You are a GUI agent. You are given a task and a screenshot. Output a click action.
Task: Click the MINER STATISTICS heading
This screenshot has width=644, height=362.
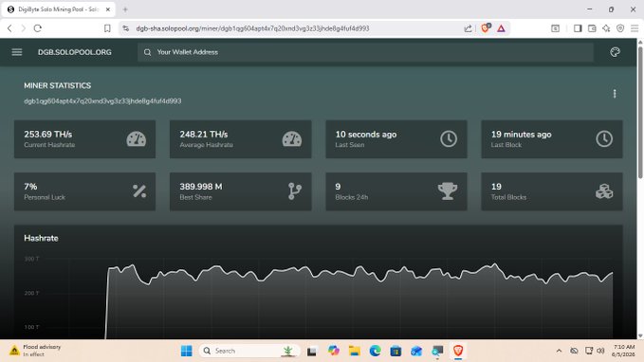click(x=58, y=85)
